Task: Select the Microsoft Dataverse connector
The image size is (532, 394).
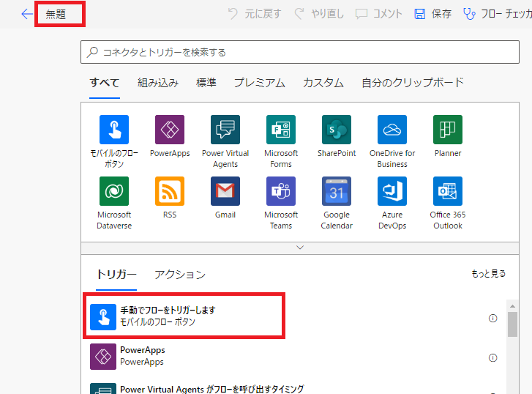Action: click(x=114, y=203)
